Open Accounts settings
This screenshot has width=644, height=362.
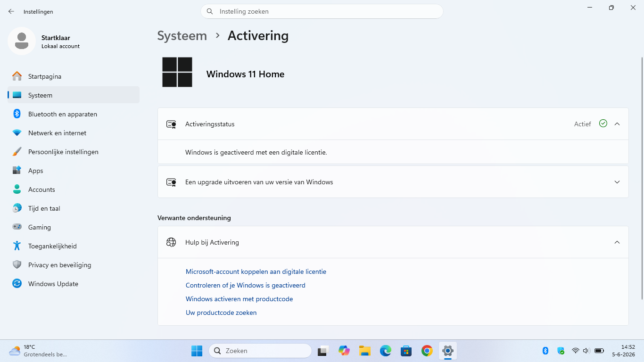click(x=74, y=189)
